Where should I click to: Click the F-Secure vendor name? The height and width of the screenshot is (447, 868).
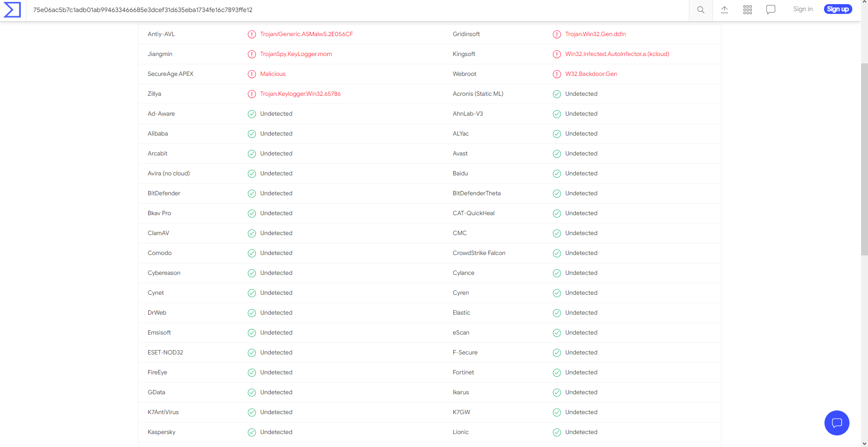click(465, 353)
